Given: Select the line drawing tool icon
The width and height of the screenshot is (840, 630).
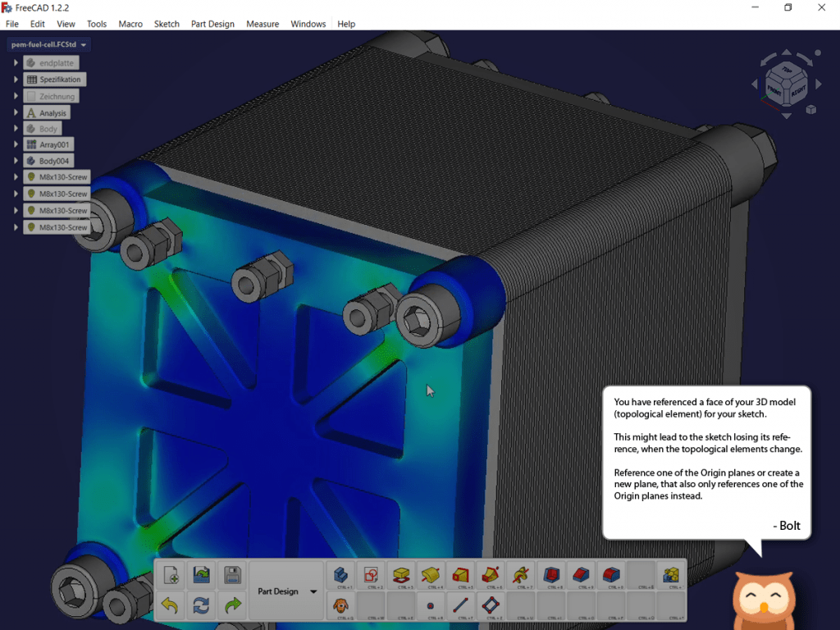Looking at the screenshot, I should tap(461, 606).
